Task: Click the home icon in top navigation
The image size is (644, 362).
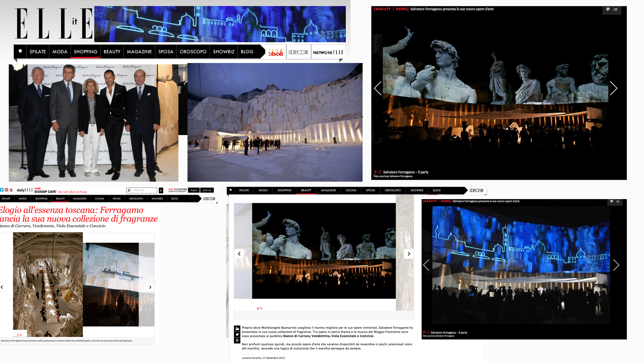Action: pos(20,51)
